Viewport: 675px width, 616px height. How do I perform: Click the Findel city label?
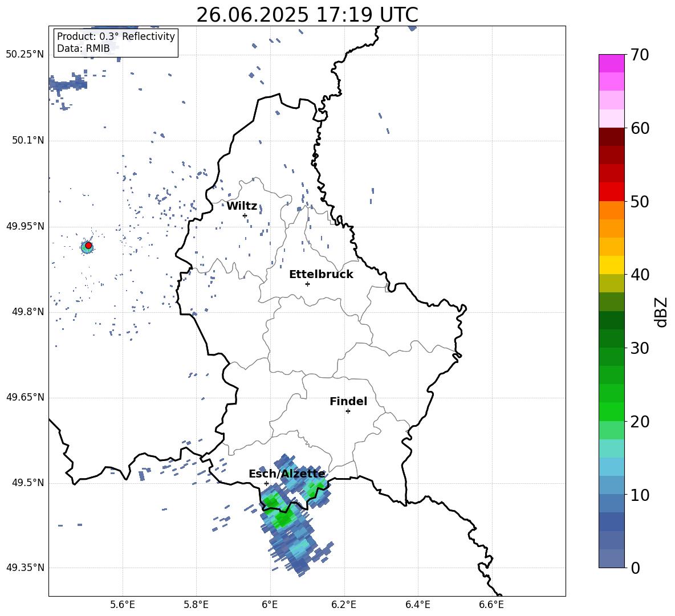pyautogui.click(x=348, y=401)
